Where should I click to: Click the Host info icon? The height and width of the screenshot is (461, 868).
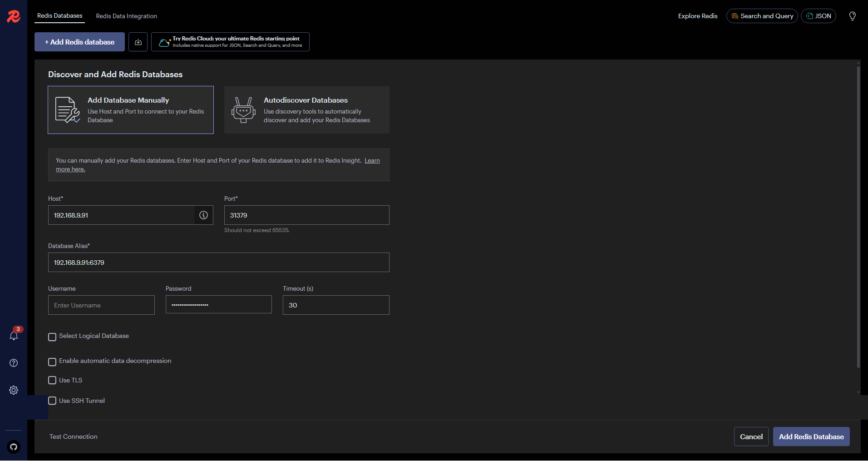pyautogui.click(x=203, y=215)
